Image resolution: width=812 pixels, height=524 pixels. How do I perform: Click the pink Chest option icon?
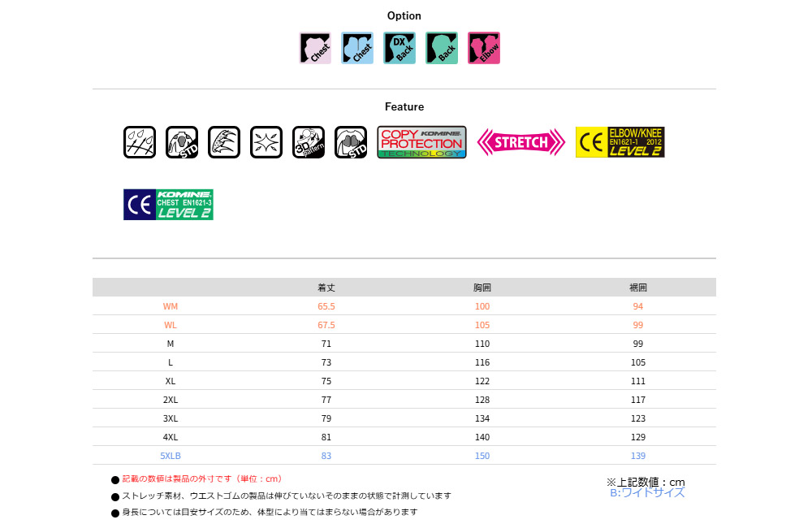coord(315,48)
